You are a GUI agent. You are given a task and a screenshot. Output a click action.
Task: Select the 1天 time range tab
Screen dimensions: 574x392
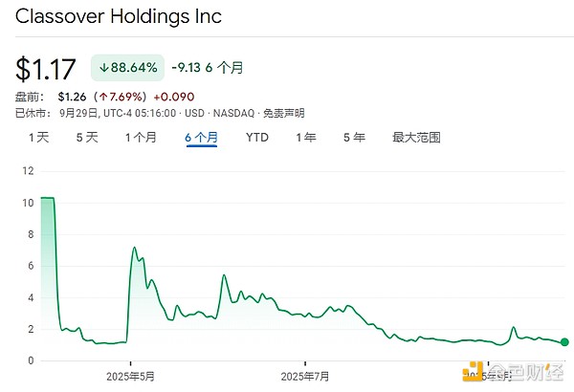pos(38,138)
